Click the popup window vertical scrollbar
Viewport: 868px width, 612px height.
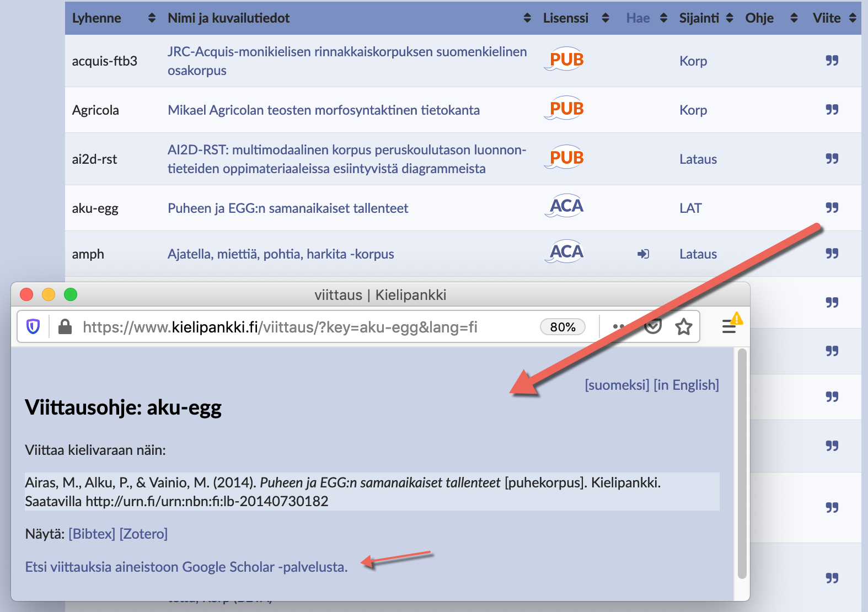pyautogui.click(x=742, y=463)
